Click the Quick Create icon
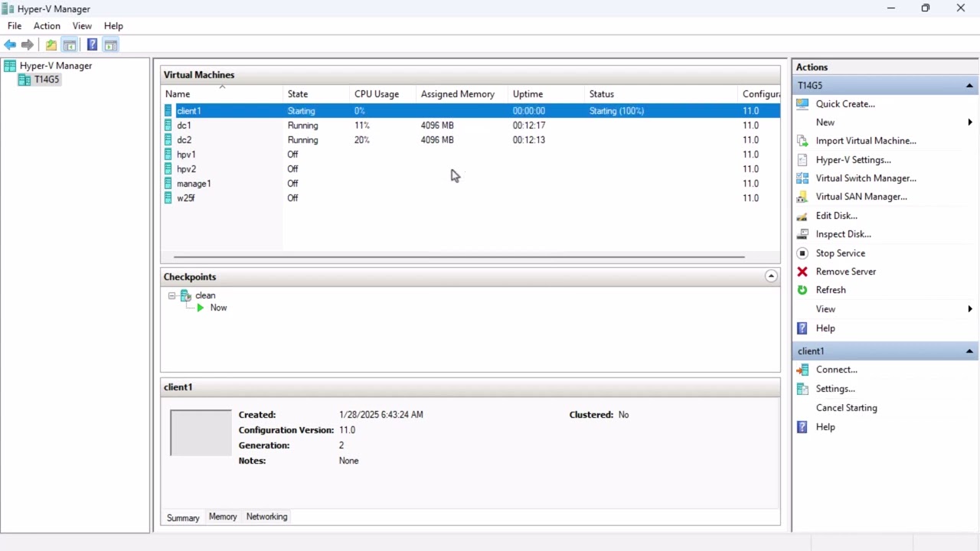This screenshot has width=980, height=551. pos(802,104)
